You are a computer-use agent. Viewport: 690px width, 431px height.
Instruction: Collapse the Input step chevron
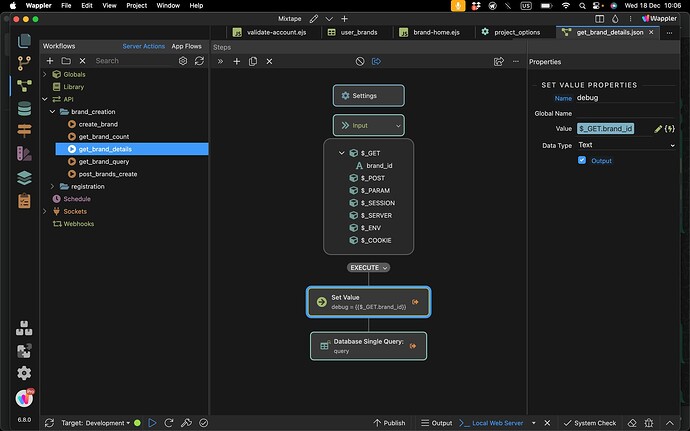click(398, 126)
